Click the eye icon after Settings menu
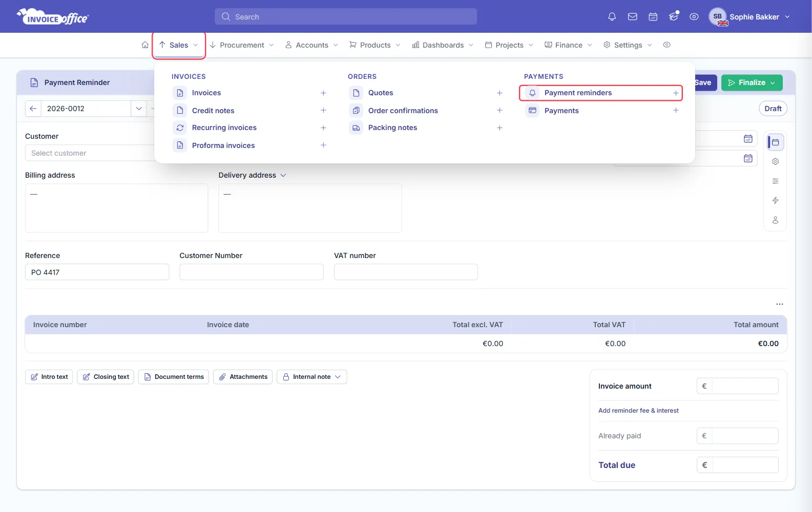Screen dimensions: 812x512 (667, 45)
